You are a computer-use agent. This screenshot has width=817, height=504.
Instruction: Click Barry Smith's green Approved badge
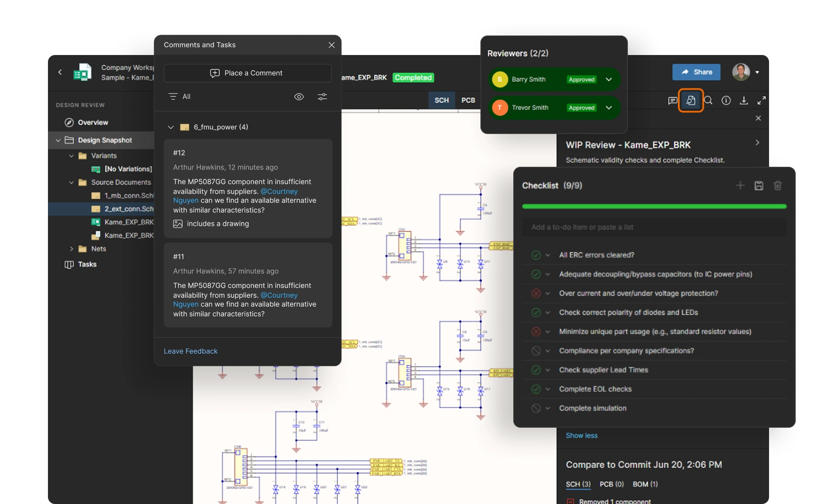[582, 79]
